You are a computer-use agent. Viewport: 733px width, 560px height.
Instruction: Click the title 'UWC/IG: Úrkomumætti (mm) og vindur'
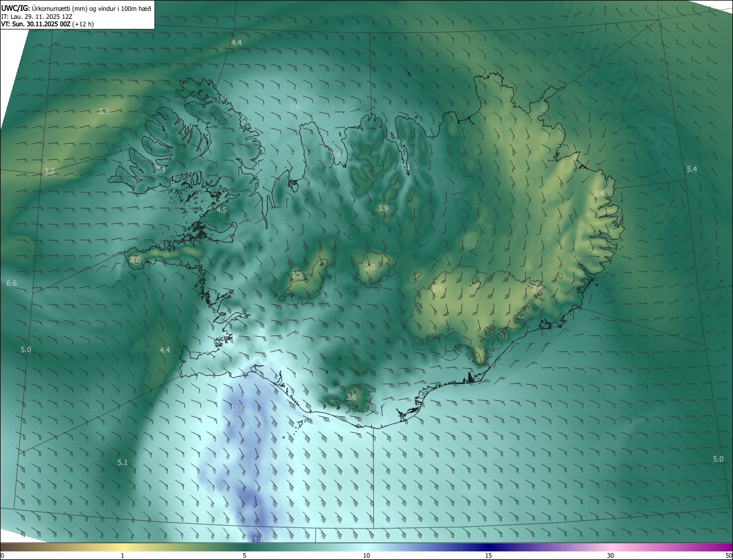click(76, 8)
